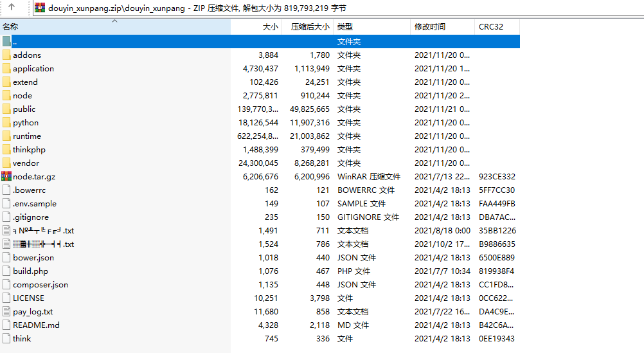Sort by the 类型 column header
The width and height of the screenshot is (644, 353).
tap(371, 27)
